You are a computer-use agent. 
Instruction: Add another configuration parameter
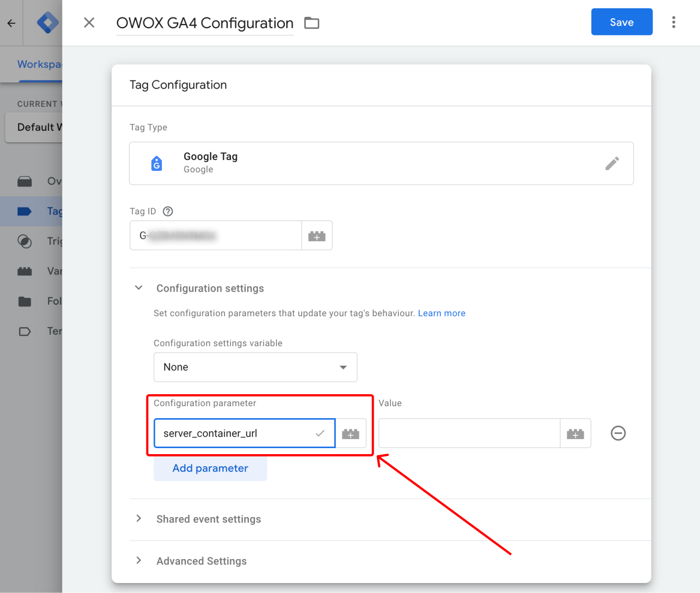click(x=210, y=468)
